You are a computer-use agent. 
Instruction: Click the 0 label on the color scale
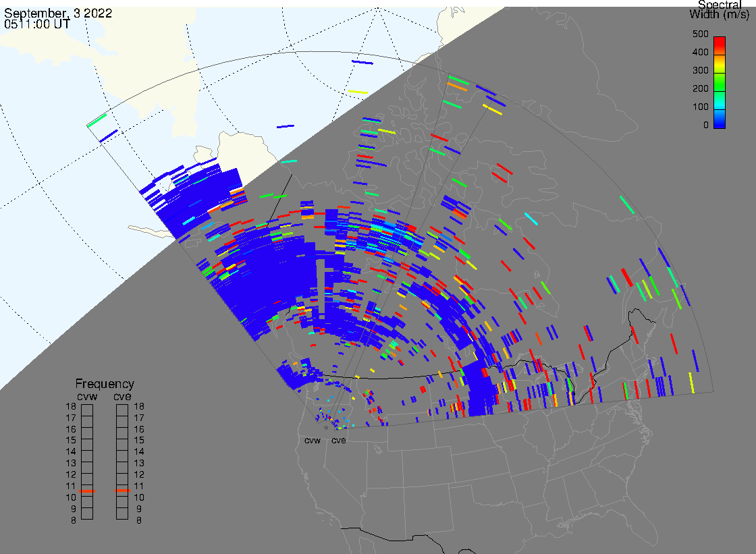coord(706,126)
